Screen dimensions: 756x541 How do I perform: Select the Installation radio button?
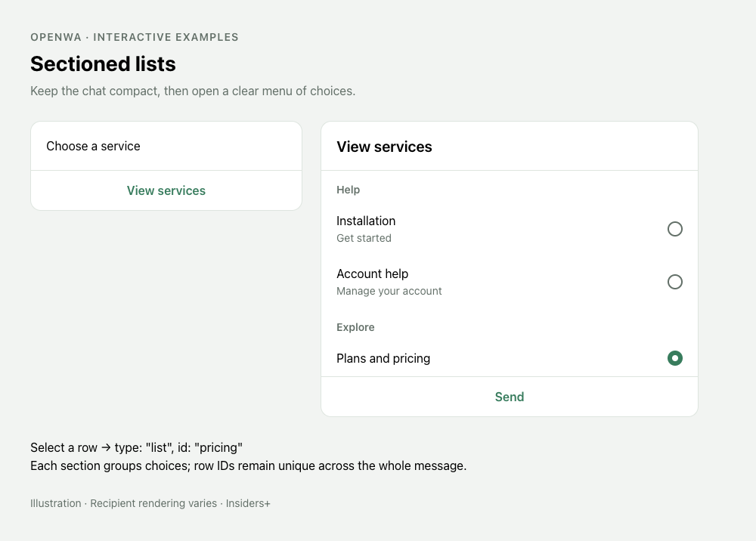[674, 229]
